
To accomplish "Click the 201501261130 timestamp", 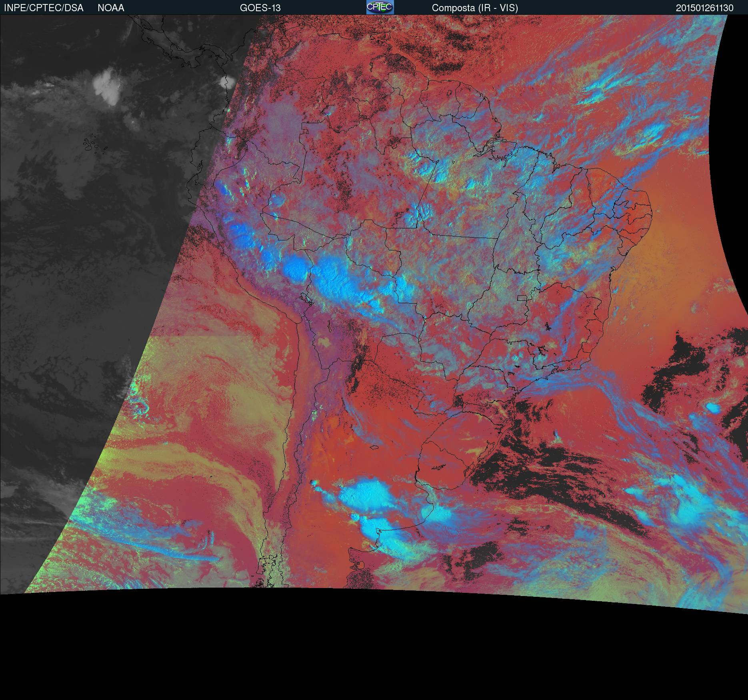I will [705, 8].
